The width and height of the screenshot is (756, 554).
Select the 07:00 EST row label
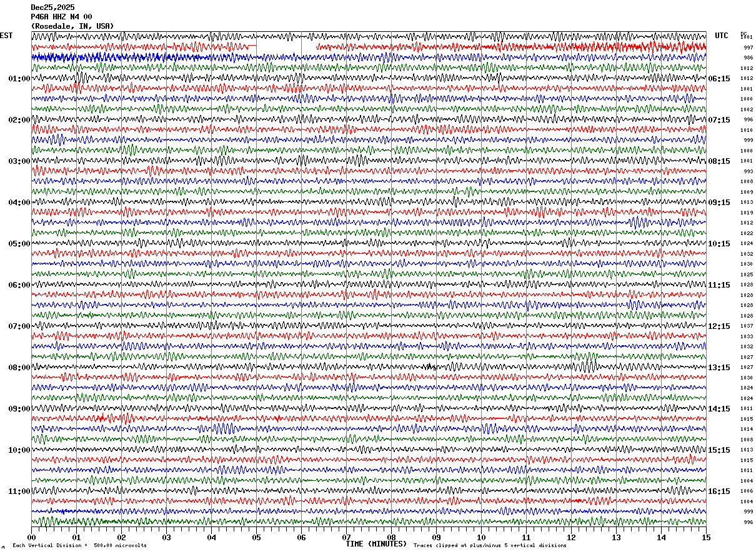tap(19, 326)
